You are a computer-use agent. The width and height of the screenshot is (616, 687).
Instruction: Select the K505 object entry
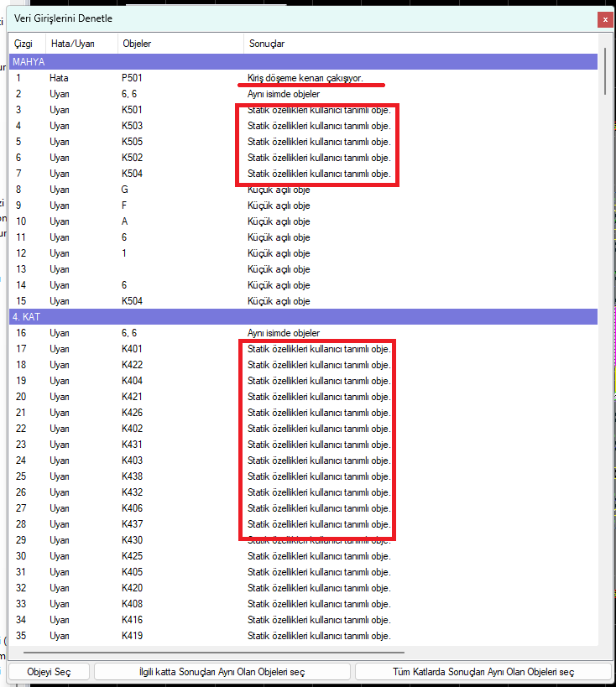132,142
